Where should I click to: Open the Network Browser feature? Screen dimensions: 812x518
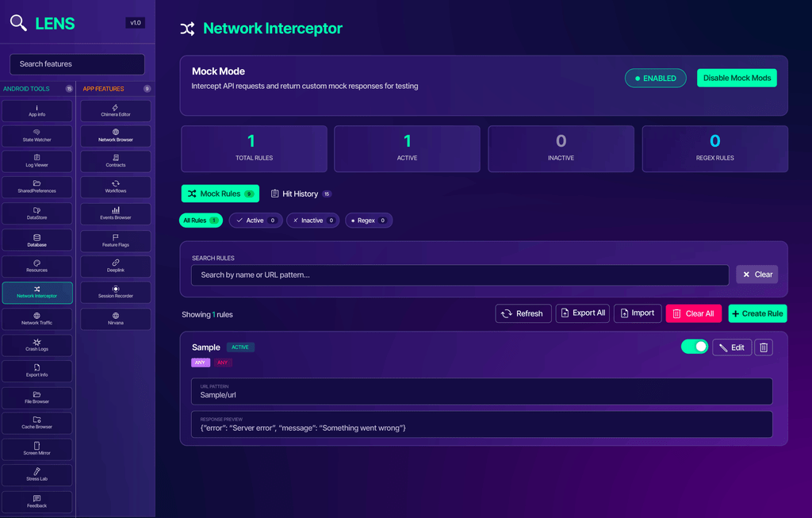(x=116, y=136)
